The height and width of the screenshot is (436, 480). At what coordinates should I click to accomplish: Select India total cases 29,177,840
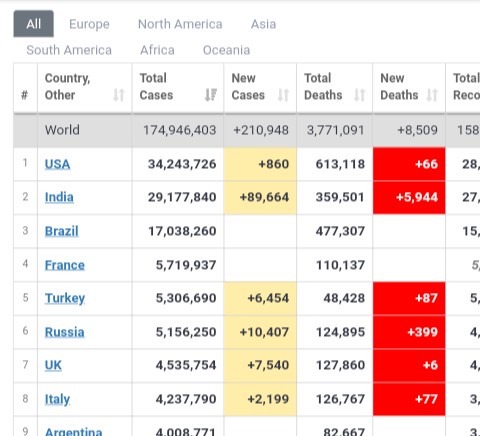[x=182, y=197]
